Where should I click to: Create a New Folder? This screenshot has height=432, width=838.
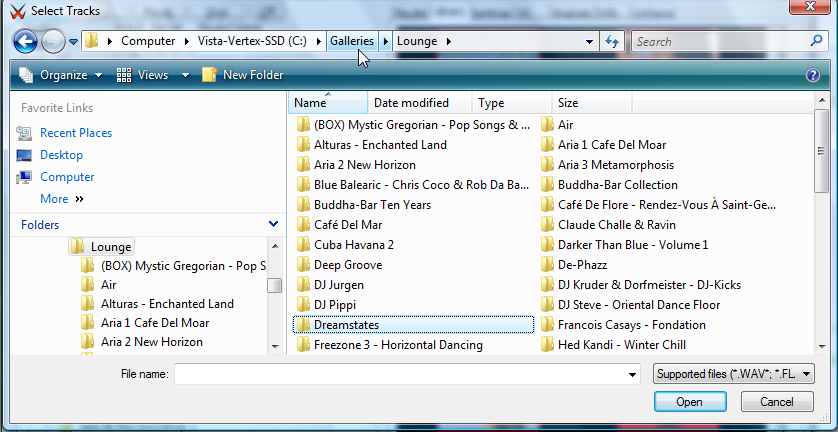(242, 75)
